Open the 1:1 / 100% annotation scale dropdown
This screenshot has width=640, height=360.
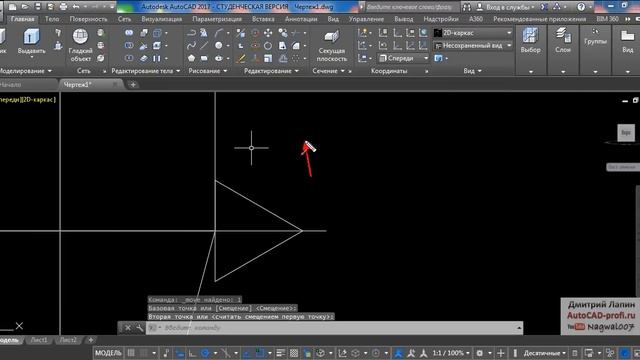(451, 353)
